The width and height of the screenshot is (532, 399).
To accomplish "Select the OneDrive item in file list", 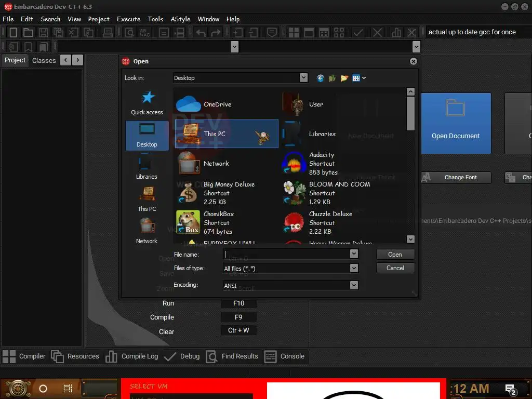I will [x=227, y=104].
